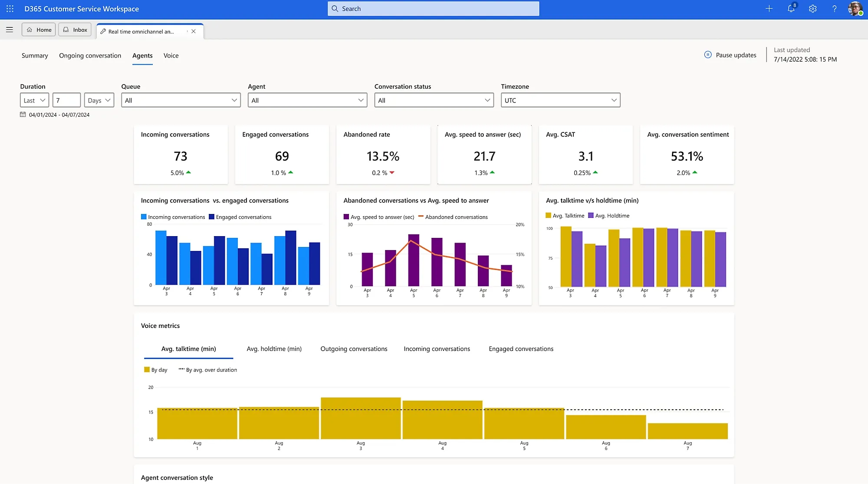
Task: Go to the Home tab button
Action: [39, 30]
